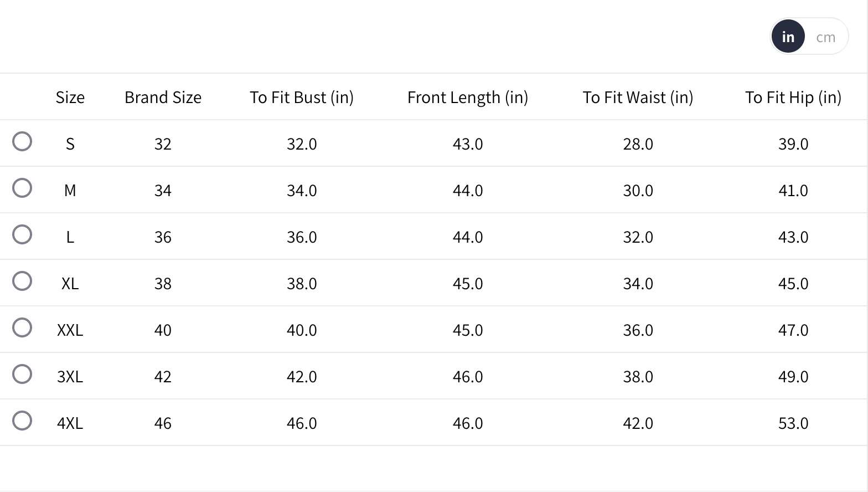Click the XXL size label
The image size is (868, 492).
click(x=70, y=330)
